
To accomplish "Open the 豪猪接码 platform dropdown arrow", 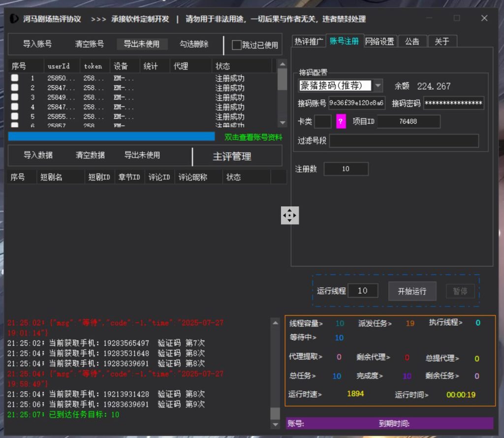I will [x=378, y=85].
